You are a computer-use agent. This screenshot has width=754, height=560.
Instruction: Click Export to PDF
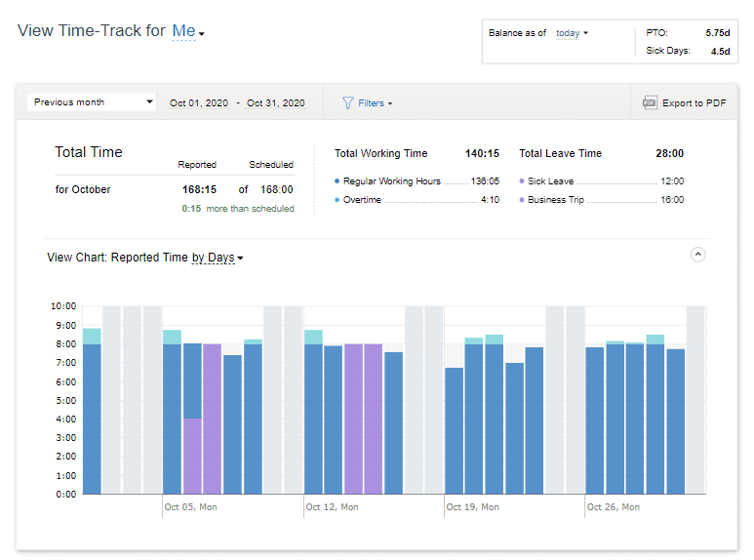point(694,103)
